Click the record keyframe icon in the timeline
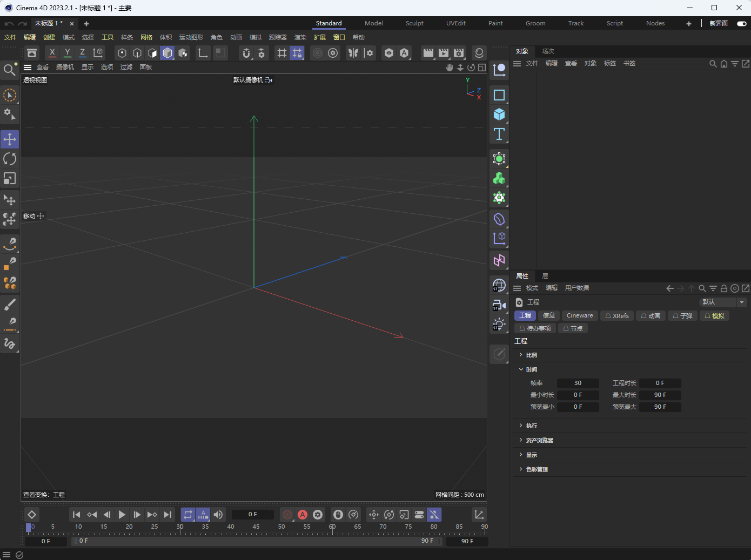 [x=286, y=515]
